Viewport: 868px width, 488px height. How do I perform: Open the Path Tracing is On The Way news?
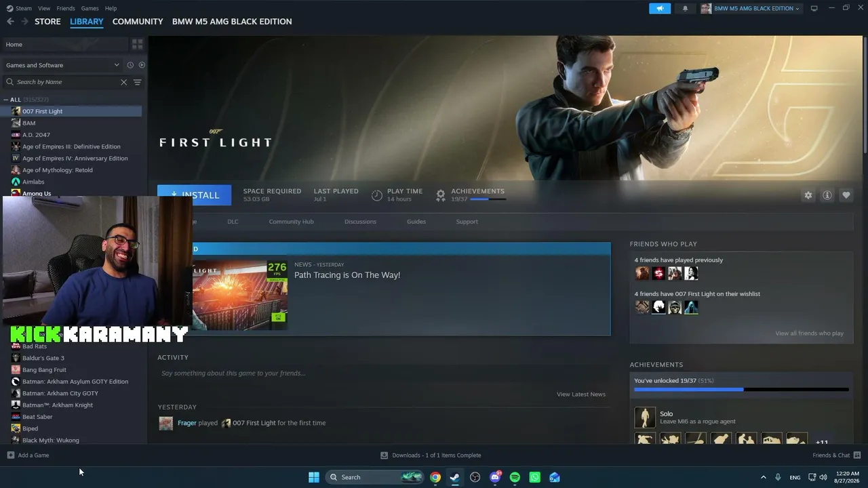[347, 275]
